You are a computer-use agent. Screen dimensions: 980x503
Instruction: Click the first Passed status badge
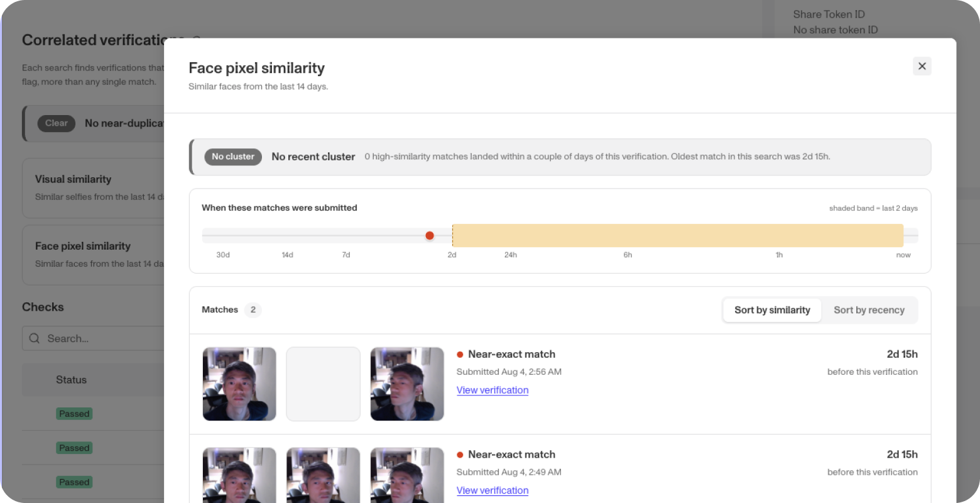click(74, 414)
